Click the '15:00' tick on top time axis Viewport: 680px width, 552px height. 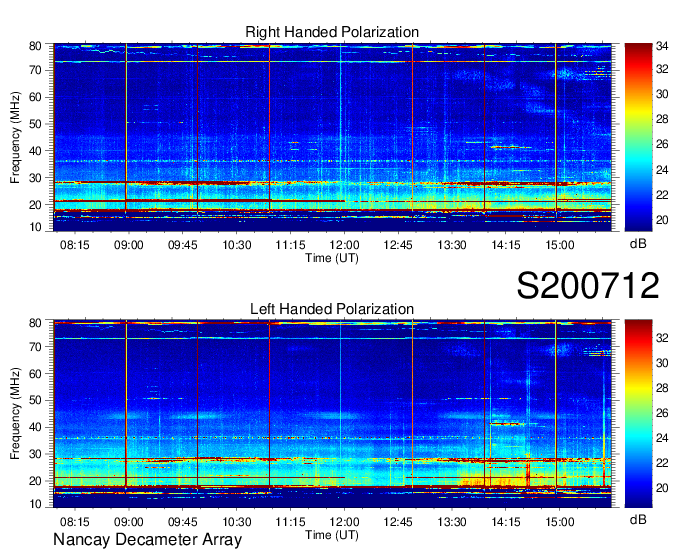[559, 245]
